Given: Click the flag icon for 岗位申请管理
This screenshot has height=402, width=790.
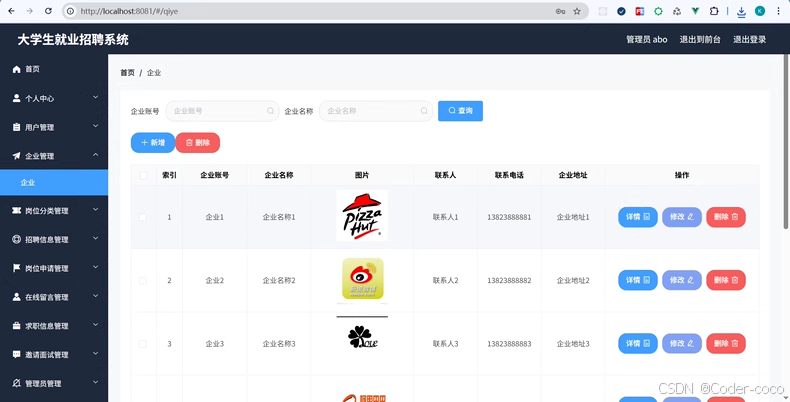Looking at the screenshot, I should coord(17,268).
